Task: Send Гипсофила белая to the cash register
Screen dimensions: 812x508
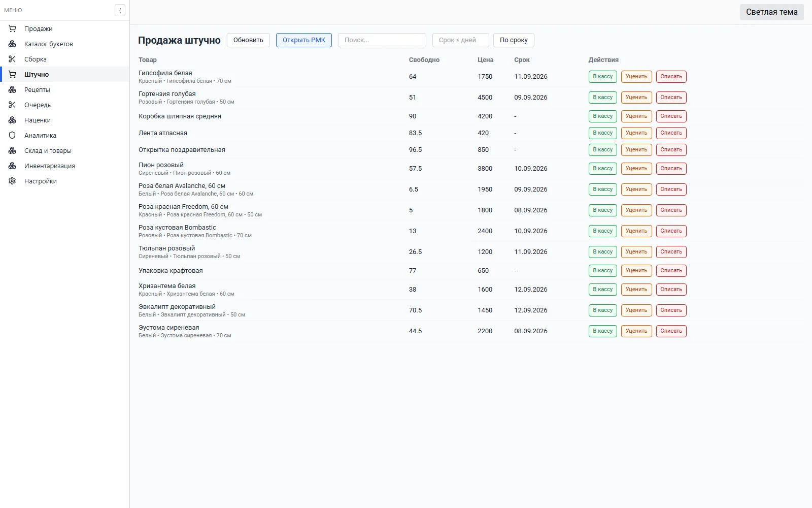Action: pos(603,77)
